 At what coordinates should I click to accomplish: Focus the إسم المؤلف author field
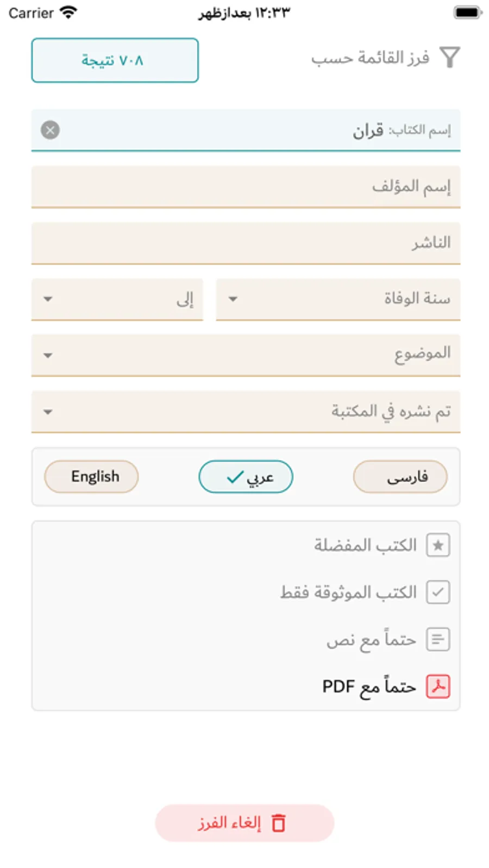point(246,186)
